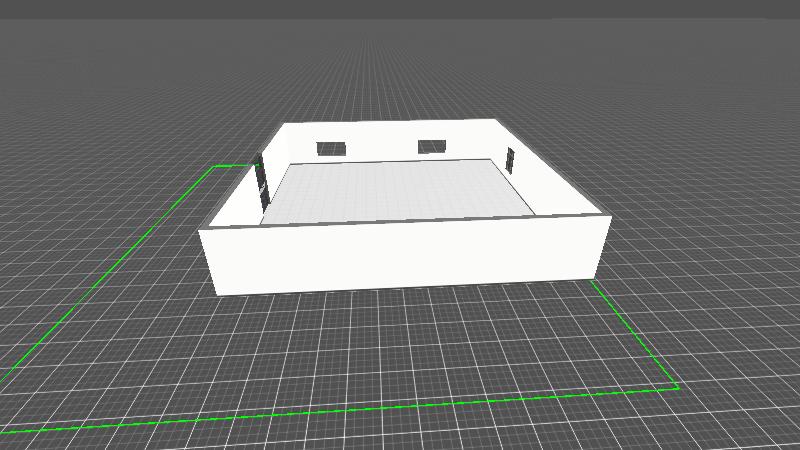
Task: Click the top-left corner of the green boundary
Action: [217, 166]
